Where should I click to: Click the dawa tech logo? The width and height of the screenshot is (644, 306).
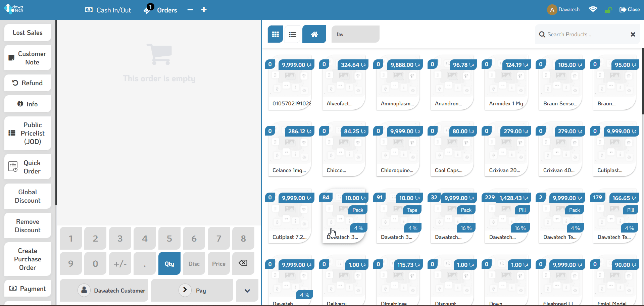click(13, 9)
